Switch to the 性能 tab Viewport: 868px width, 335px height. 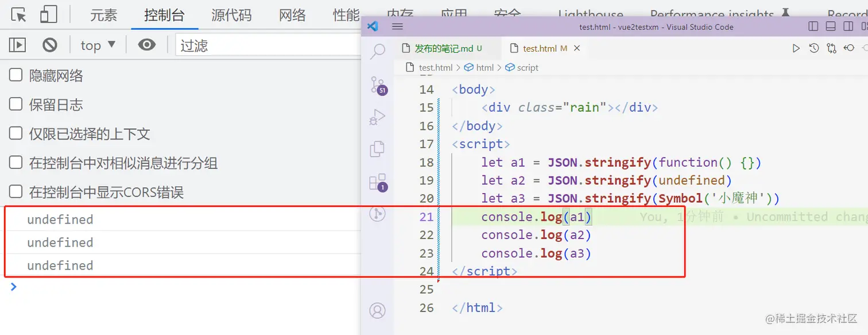[346, 15]
